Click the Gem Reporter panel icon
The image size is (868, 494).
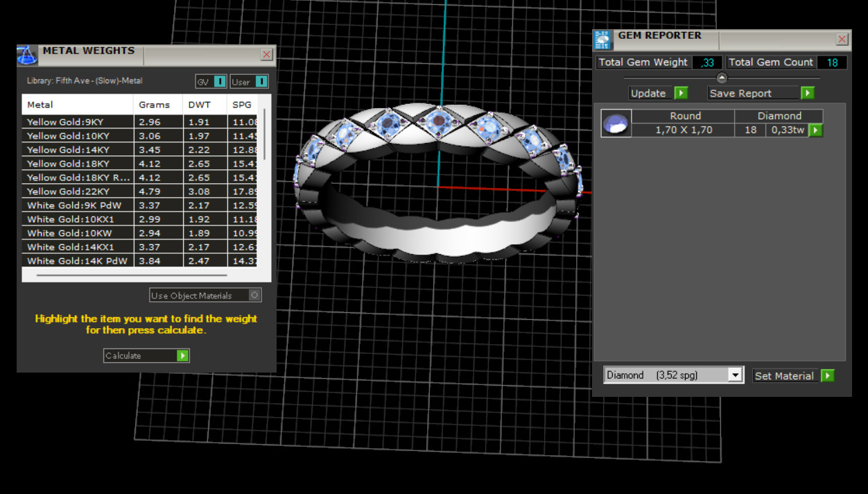(x=602, y=40)
